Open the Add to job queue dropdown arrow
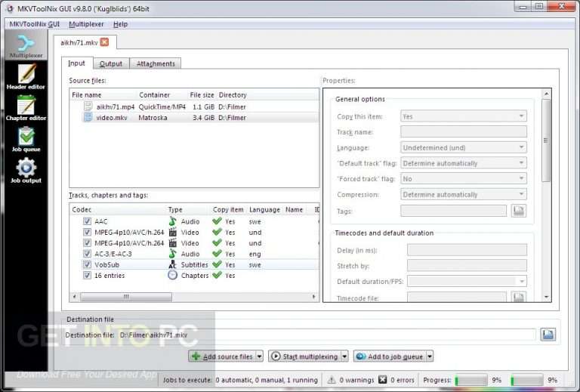 (x=430, y=357)
